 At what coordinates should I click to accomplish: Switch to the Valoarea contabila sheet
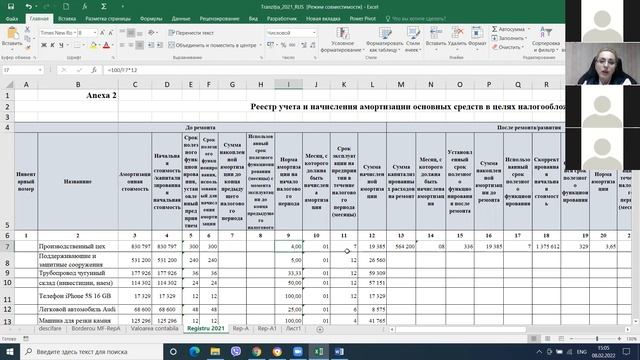(x=155, y=329)
